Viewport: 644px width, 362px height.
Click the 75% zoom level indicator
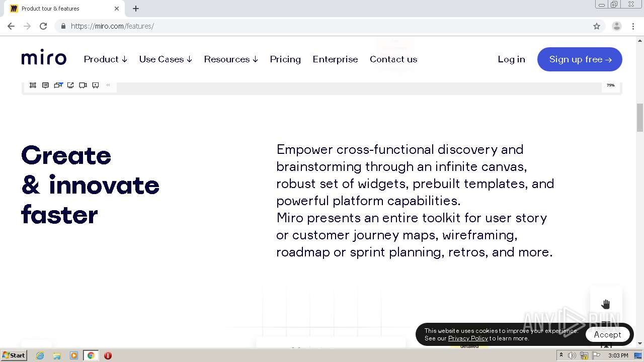click(x=610, y=85)
